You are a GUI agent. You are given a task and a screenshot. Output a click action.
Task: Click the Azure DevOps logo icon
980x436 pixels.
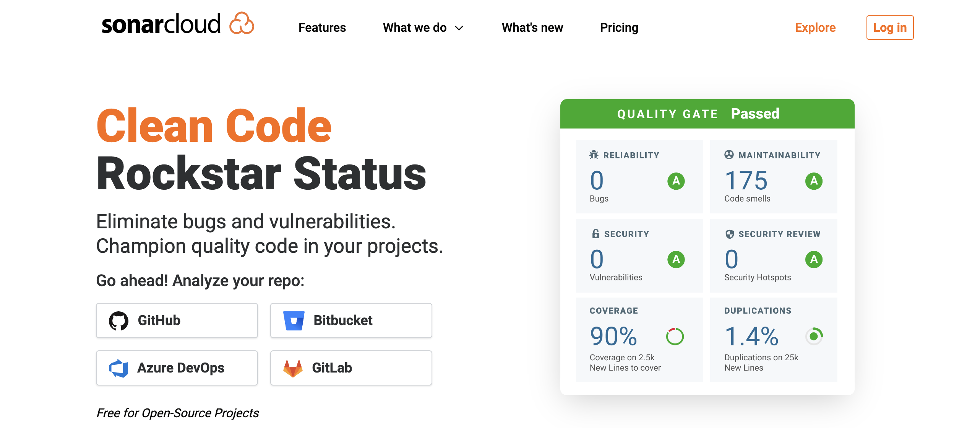118,368
